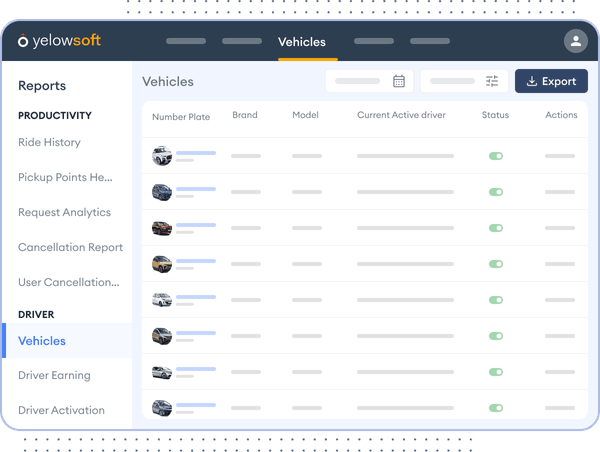Open Cancellation Report in sidebar
Viewport: 600px width, 452px height.
[x=70, y=247]
